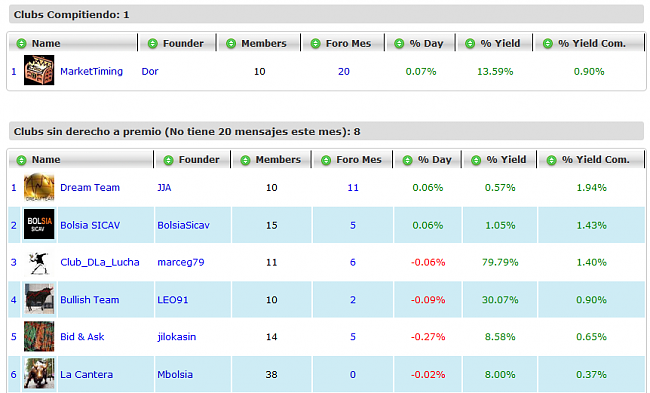Screen dimensions: 650x393
Task: Click green icon beside lower Foro Mes
Action: tap(326, 160)
